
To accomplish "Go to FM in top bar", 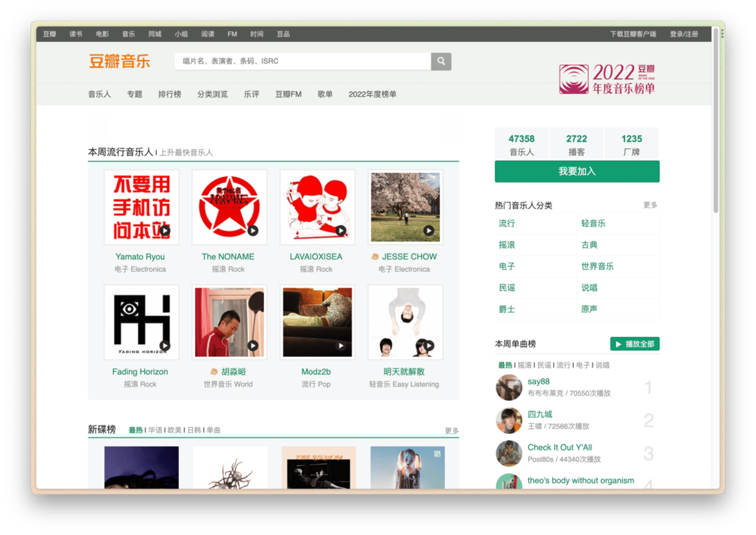I will 233,33.
